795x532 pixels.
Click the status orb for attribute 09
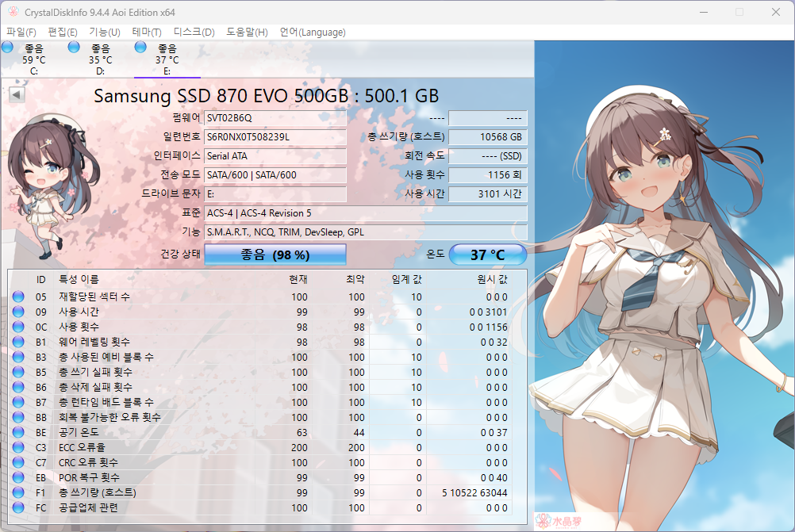[x=18, y=312]
